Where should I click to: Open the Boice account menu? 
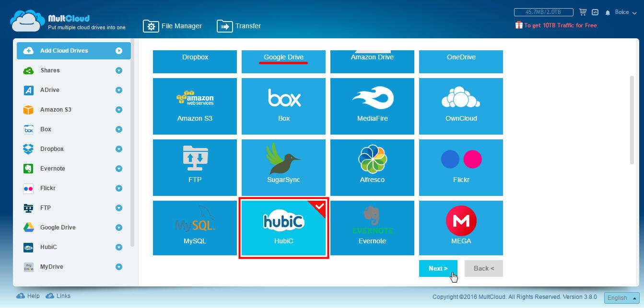click(x=625, y=12)
